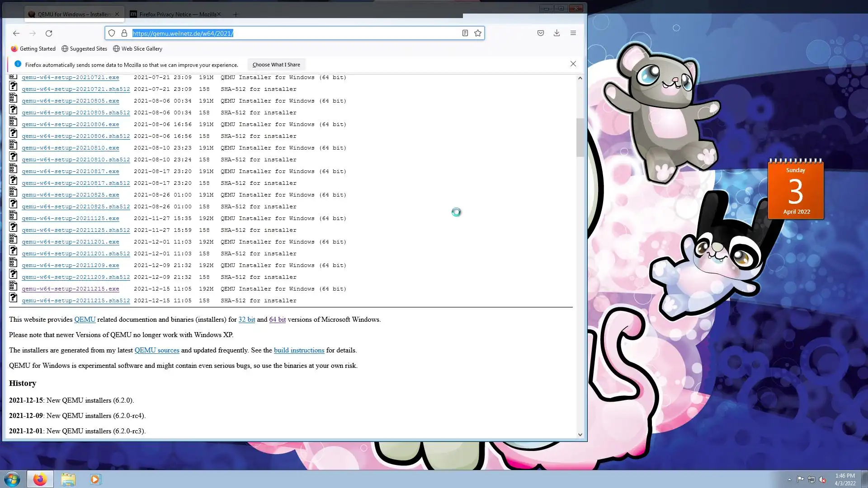868x488 pixels.
Task: Click the scrollbar down arrow of page
Action: pos(580,435)
